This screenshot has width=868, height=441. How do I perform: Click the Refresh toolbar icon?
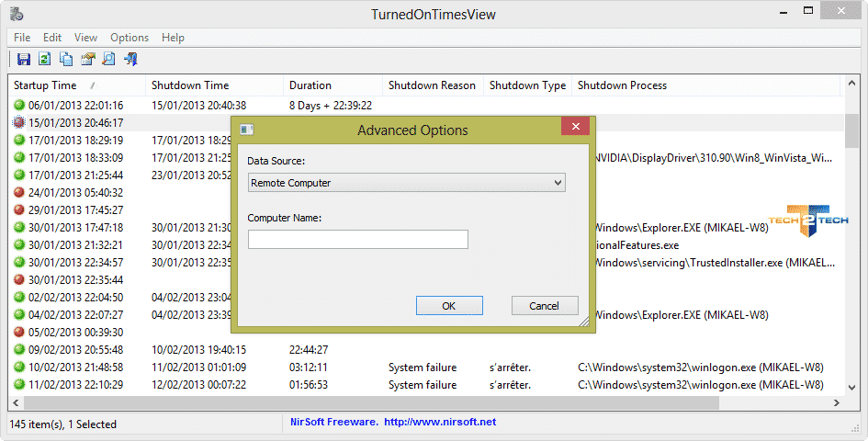coord(44,59)
